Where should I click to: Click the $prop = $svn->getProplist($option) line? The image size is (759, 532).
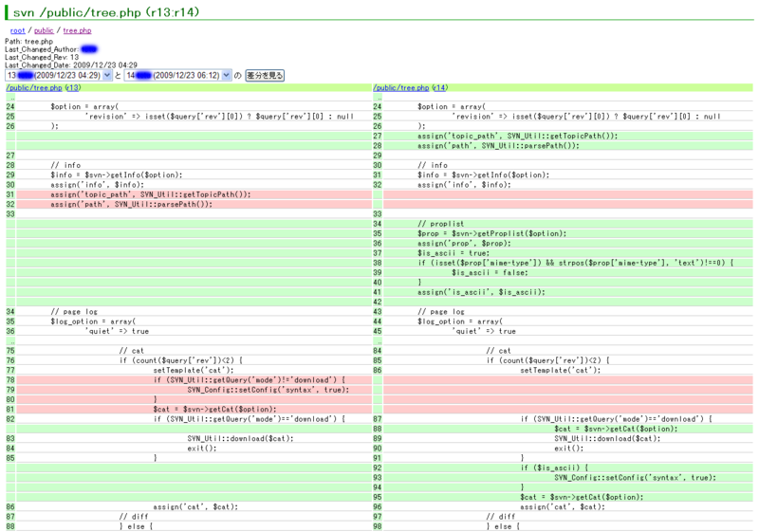pos(491,233)
